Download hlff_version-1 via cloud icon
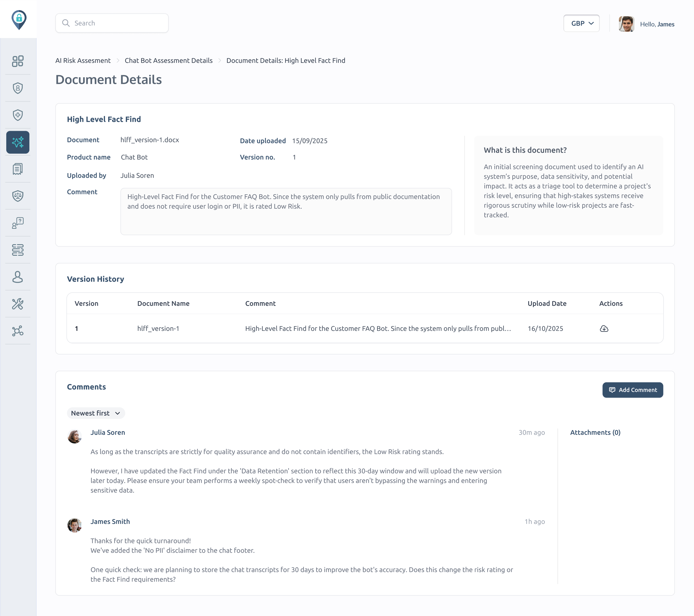 [x=604, y=328]
